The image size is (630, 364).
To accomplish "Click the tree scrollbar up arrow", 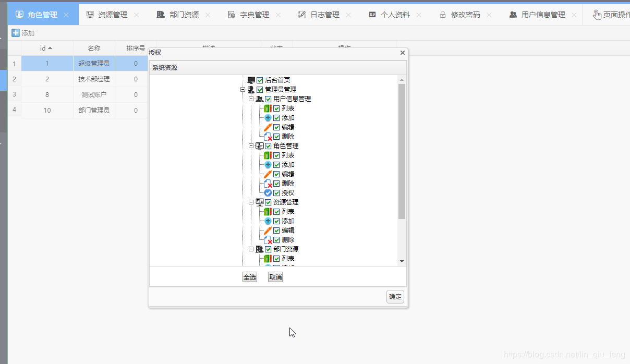I will point(402,80).
